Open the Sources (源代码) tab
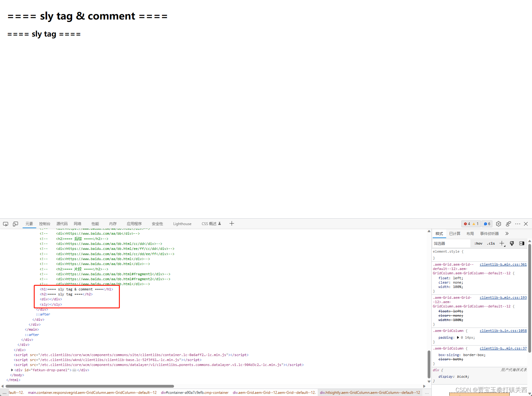The height and width of the screenshot is (396, 532). coord(62,224)
